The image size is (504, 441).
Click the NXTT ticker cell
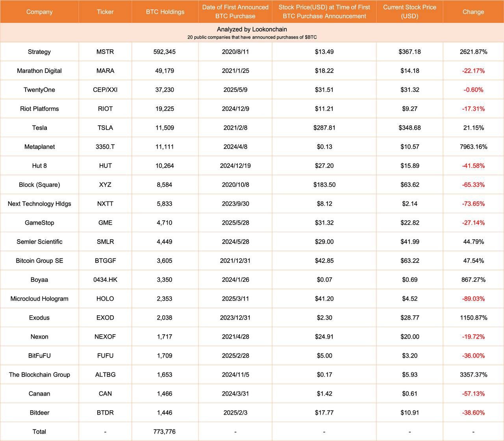coord(105,203)
